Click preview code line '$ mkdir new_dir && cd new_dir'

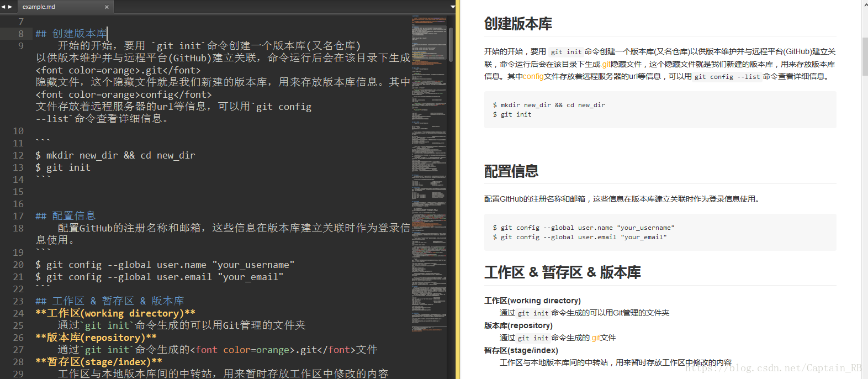(x=549, y=105)
